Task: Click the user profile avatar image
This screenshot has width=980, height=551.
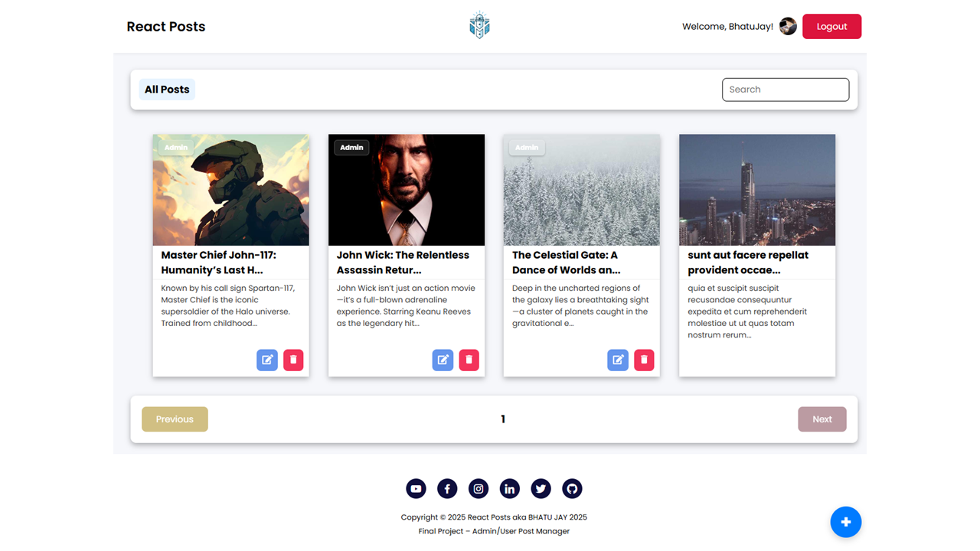Action: pyautogui.click(x=787, y=25)
